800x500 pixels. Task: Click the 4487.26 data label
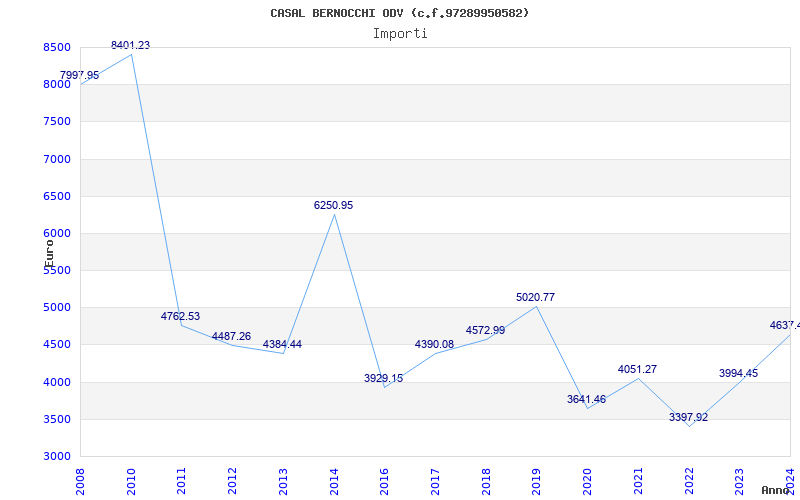pos(232,336)
